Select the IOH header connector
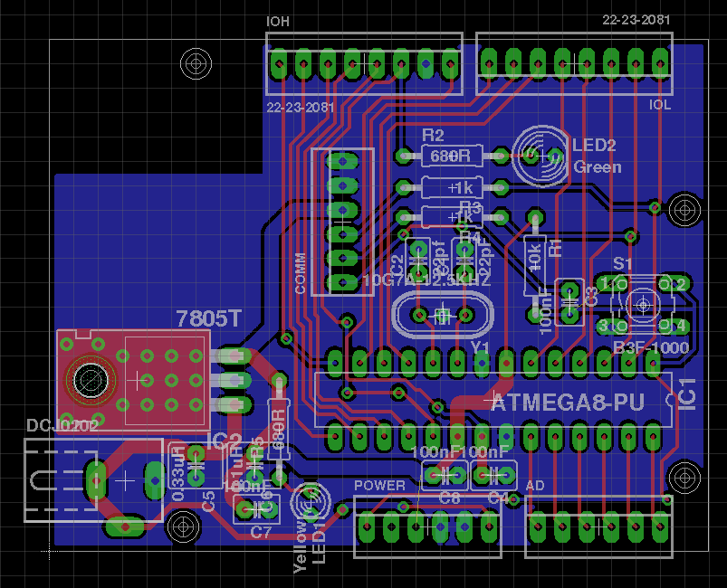The height and width of the screenshot is (588, 727). [362, 63]
